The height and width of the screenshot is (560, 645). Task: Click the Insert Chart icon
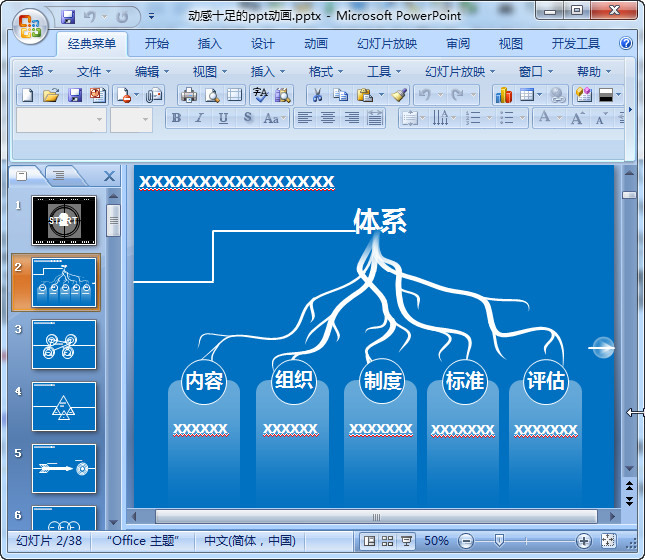(x=504, y=95)
